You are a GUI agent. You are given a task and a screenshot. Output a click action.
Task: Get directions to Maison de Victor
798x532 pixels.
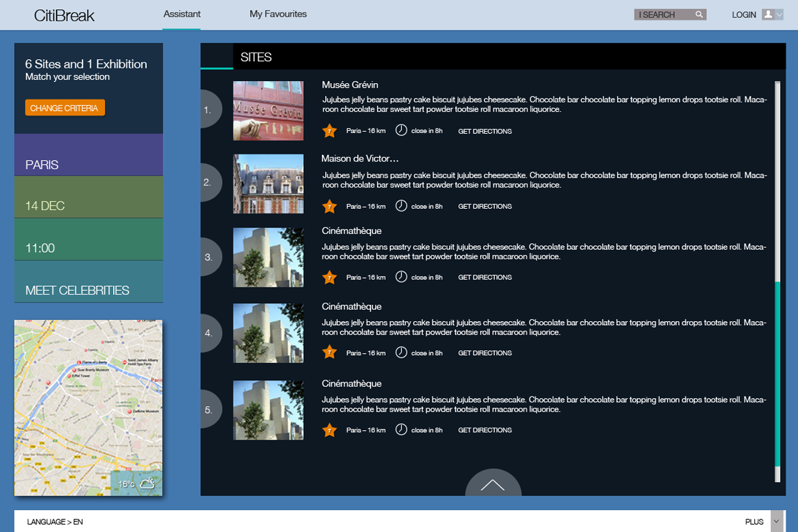pos(485,207)
